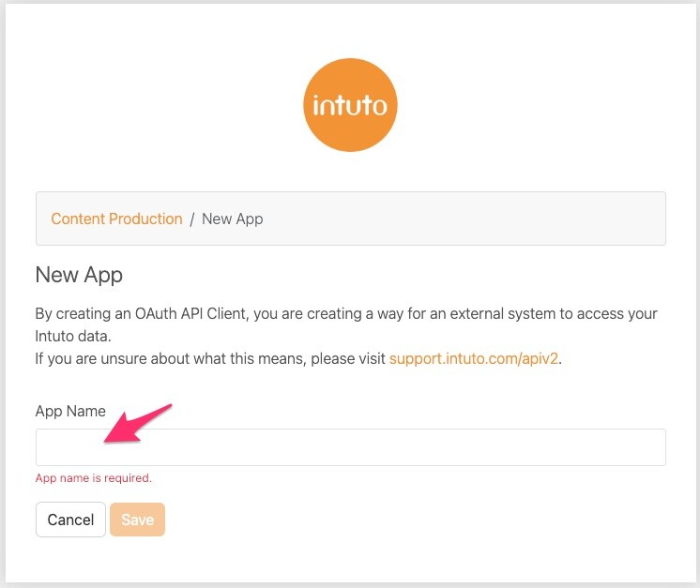Click the App Name field label
Screen dimensions: 700x588
(70, 411)
